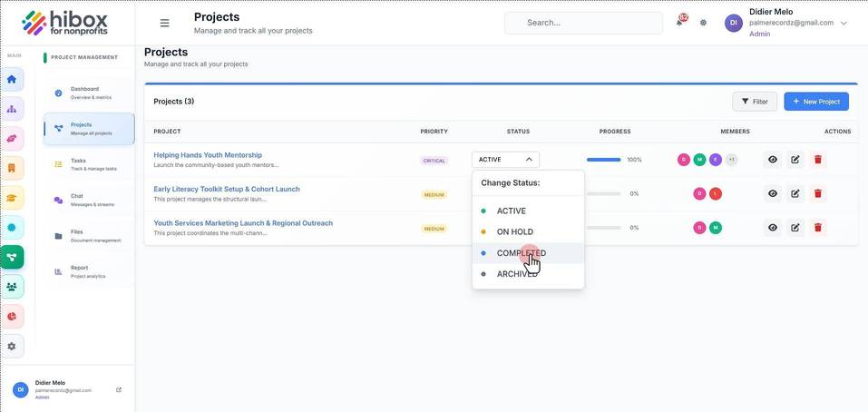The width and height of the screenshot is (868, 412).
Task: Click the +1 members badge for Helping Hands
Action: [x=731, y=160]
